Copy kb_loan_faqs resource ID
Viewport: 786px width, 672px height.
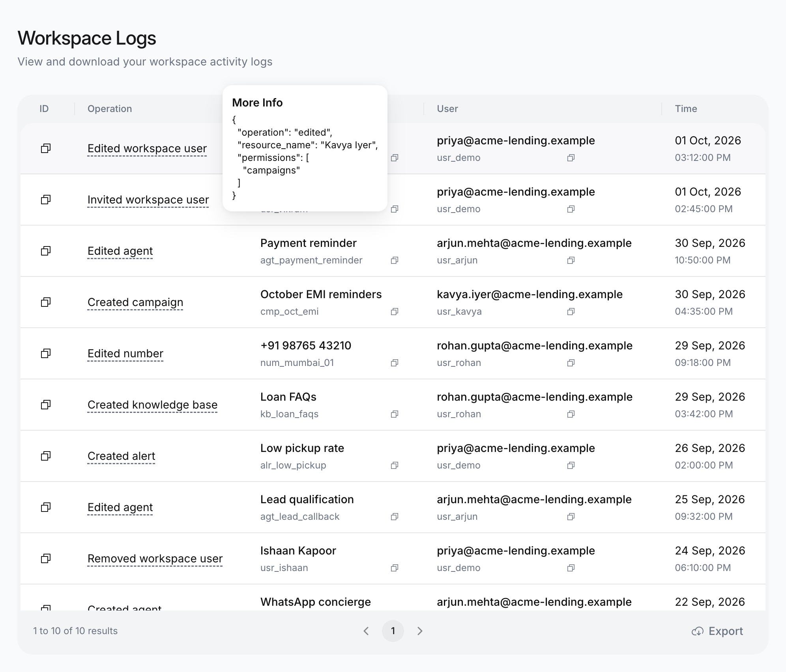tap(394, 414)
